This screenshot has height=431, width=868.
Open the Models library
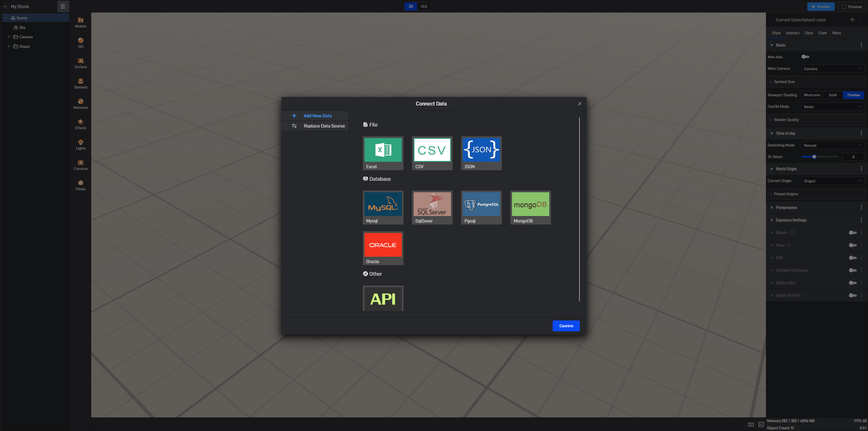[81, 22]
